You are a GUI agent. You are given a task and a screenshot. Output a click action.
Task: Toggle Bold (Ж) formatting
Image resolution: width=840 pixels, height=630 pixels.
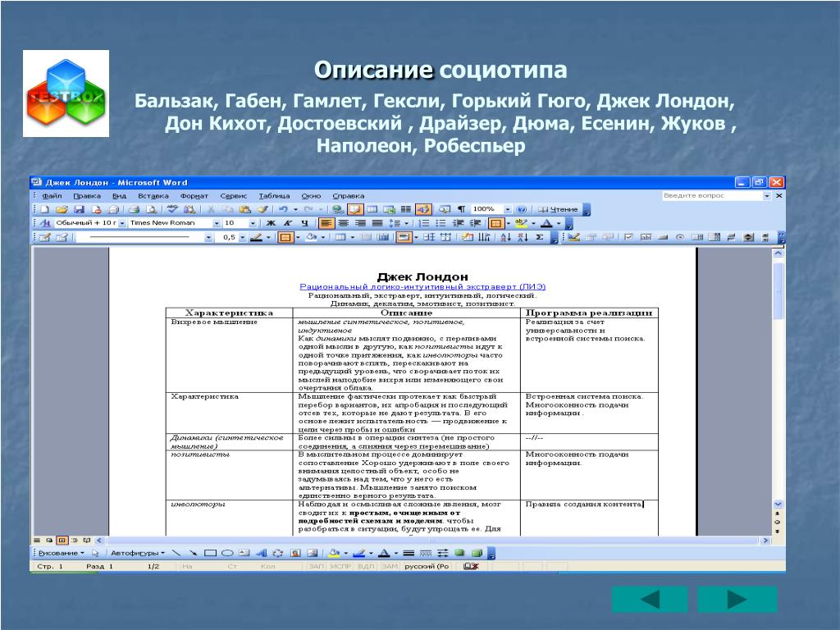click(x=271, y=223)
